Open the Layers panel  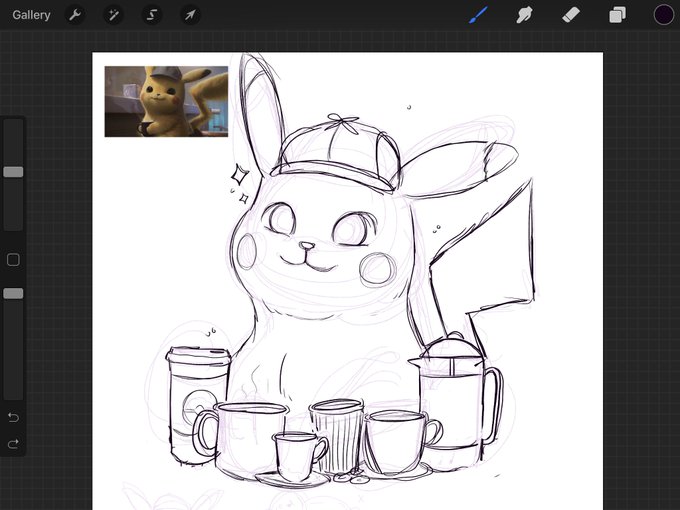click(617, 15)
